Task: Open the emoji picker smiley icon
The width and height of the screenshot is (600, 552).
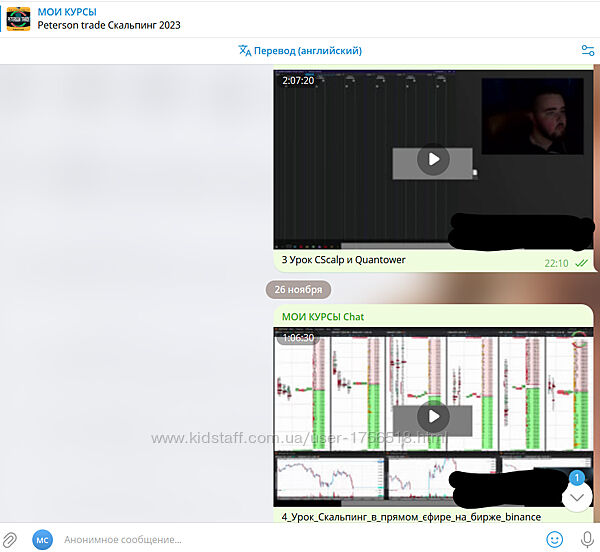Action: (x=554, y=540)
